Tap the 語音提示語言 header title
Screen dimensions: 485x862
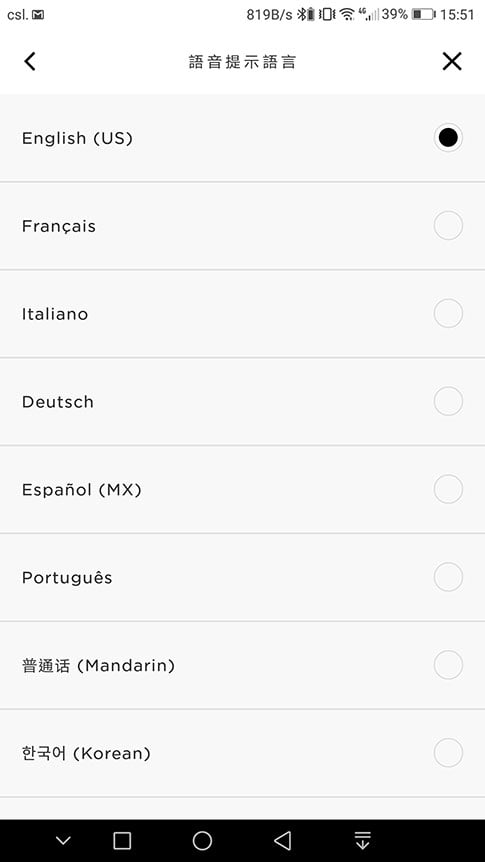tap(242, 62)
